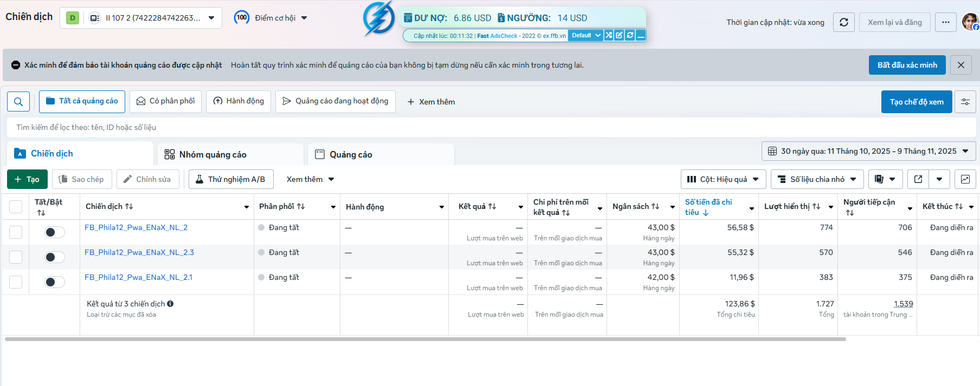Select the Tất cả quảng cáo filter
The image size is (980, 386).
click(82, 102)
